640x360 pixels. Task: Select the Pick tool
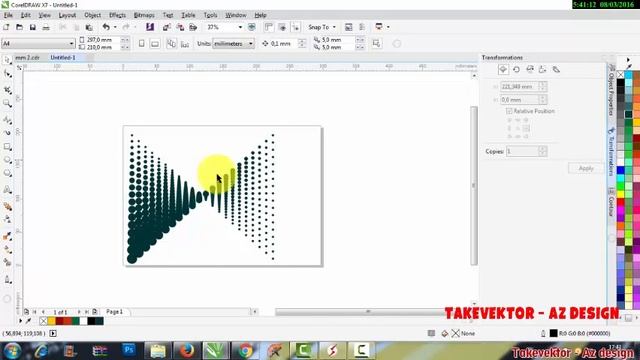(x=7, y=60)
